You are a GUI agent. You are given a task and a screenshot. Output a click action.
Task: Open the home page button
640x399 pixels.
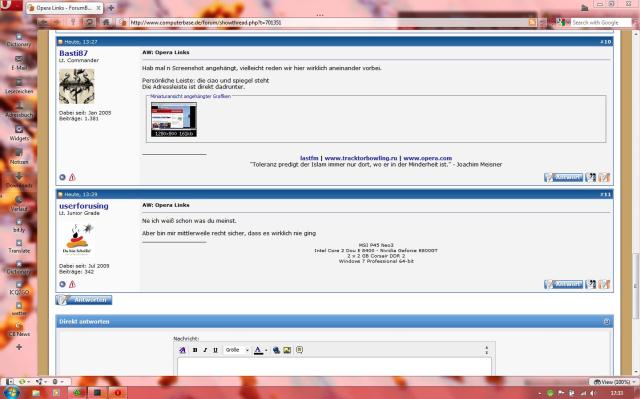(106, 22)
